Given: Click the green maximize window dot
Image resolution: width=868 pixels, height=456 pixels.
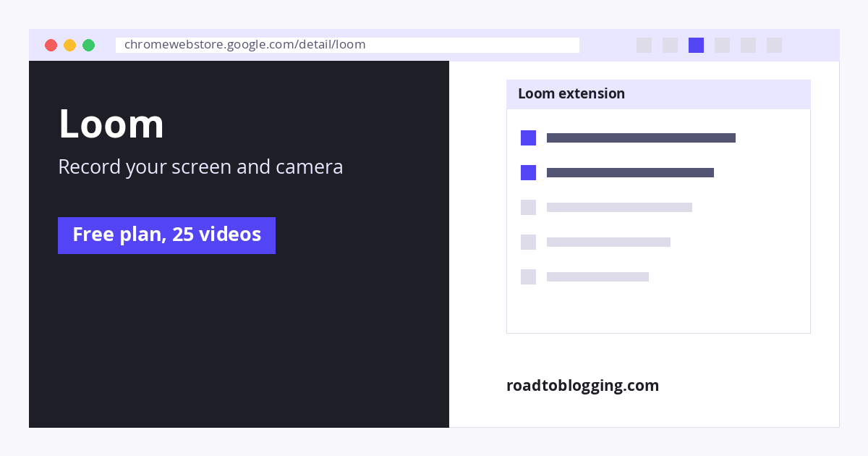Looking at the screenshot, I should (x=88, y=46).
